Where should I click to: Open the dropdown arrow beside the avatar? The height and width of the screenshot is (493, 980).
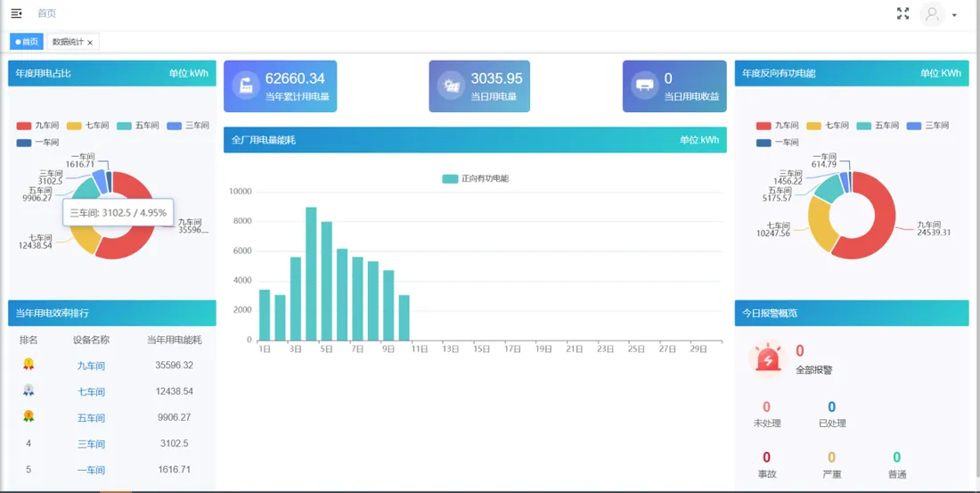[954, 15]
